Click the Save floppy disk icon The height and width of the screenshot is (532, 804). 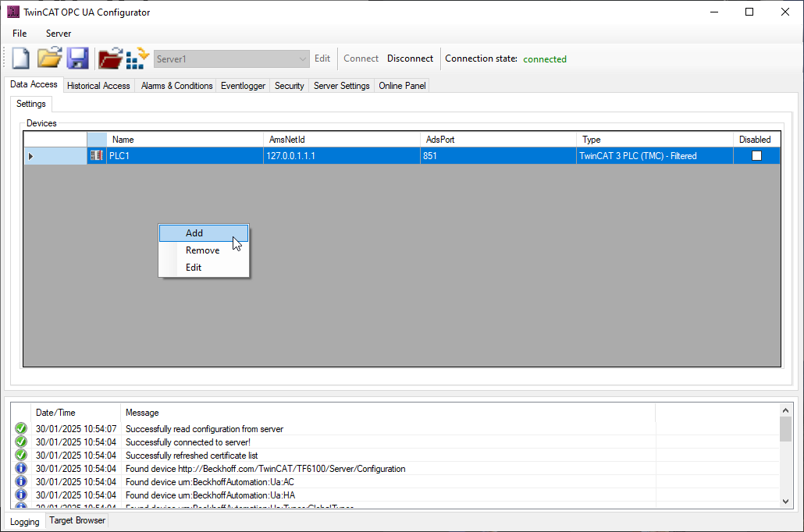[77, 59]
